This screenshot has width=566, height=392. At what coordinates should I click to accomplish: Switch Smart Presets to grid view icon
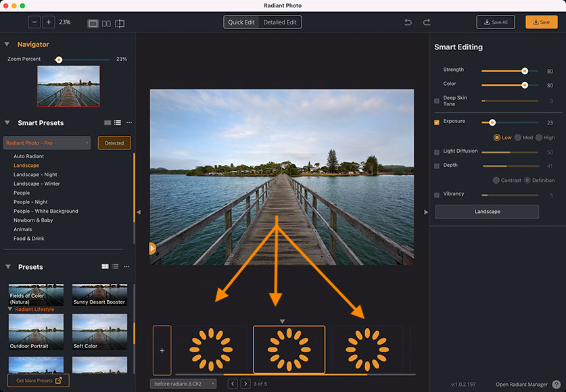107,122
